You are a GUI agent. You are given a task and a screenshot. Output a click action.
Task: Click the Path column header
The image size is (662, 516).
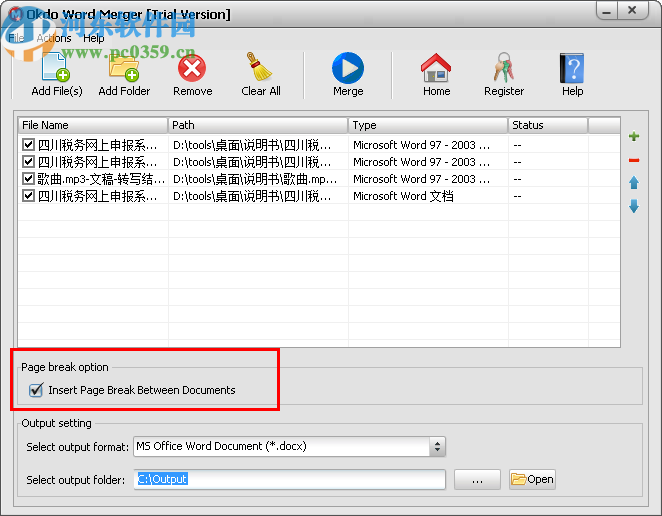(258, 125)
